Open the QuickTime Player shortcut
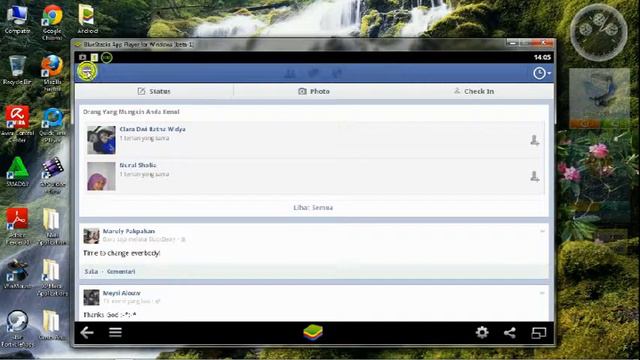Viewport: 640px width, 360px height. pyautogui.click(x=52, y=124)
